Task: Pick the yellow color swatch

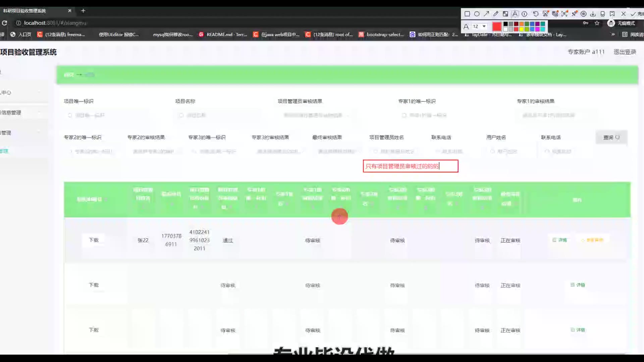Action: pyautogui.click(x=521, y=29)
